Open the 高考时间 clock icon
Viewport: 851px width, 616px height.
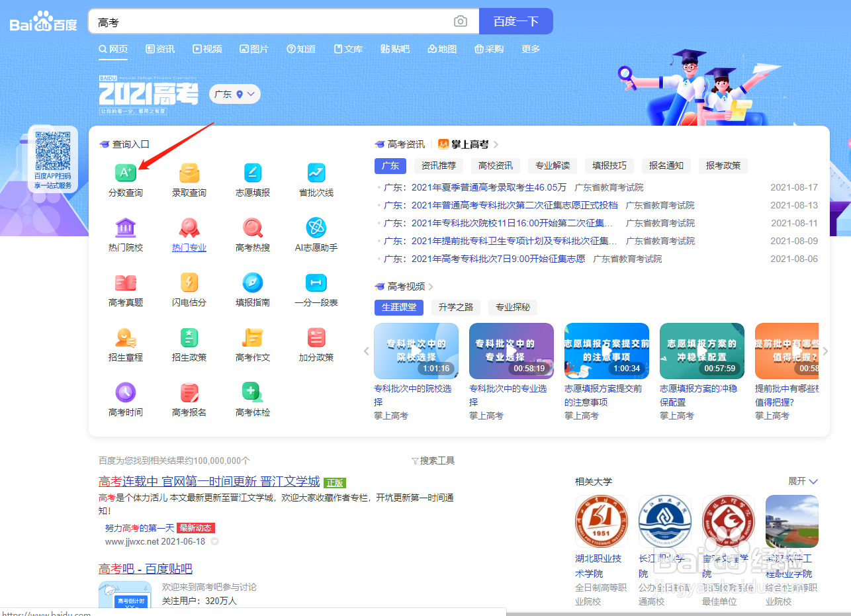[126, 392]
